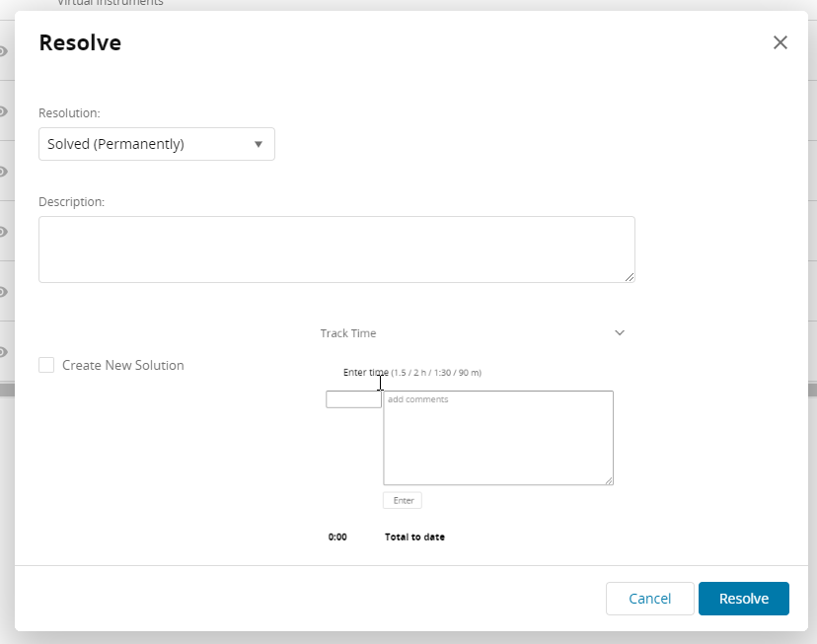Open the Resolution dropdown

click(x=157, y=144)
